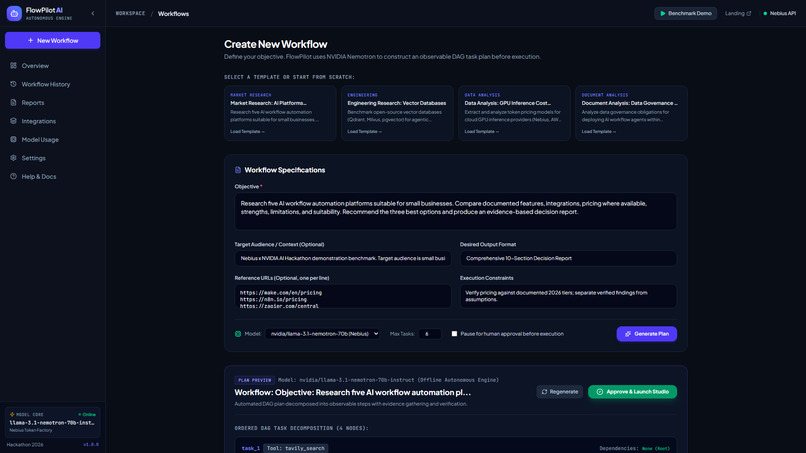Click the Overview grid icon
The height and width of the screenshot is (453, 806).
13,65
